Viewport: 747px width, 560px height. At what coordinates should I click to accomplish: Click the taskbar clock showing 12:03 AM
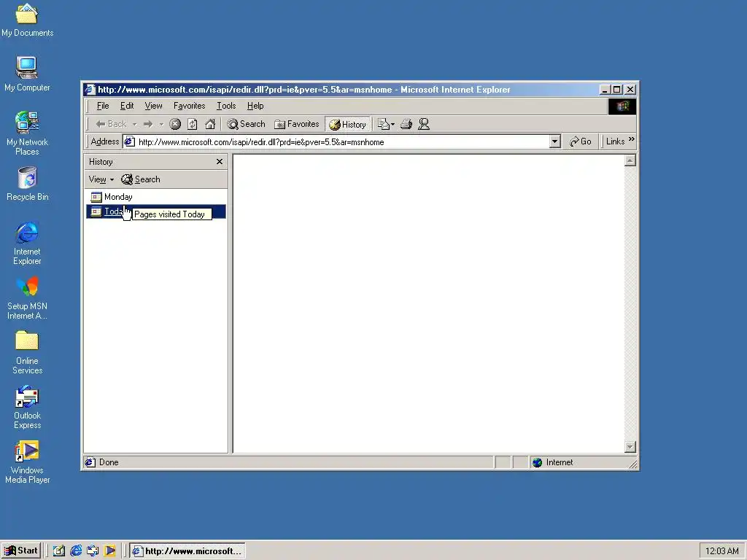[x=721, y=551]
